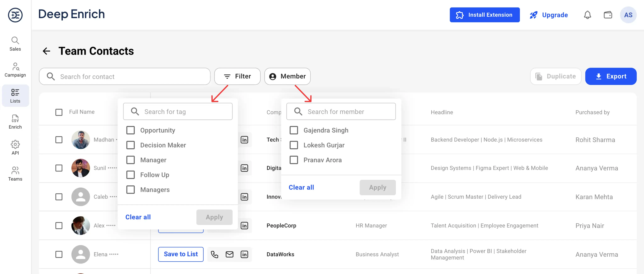This screenshot has width=644, height=274.
Task: Open the Sales section in sidebar
Action: (15, 44)
